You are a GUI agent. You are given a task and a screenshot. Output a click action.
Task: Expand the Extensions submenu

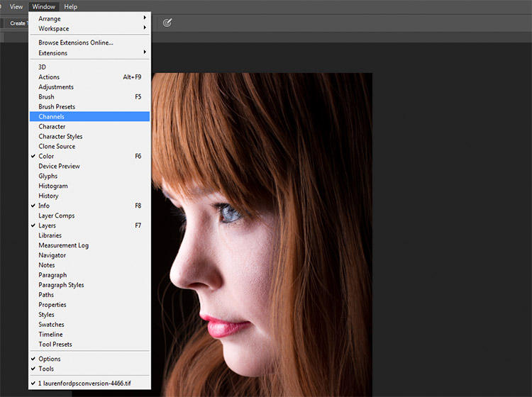(x=89, y=53)
